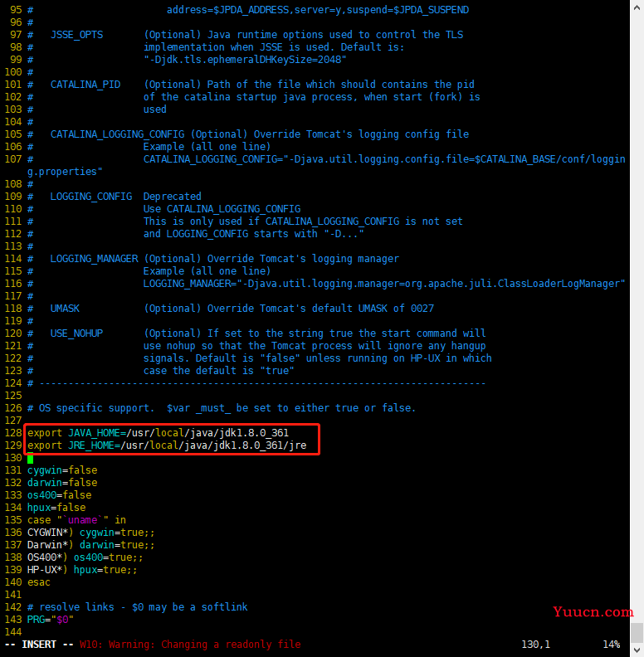Click the word "Deprecated" on line 109
This screenshot has height=657, width=644.
point(173,197)
